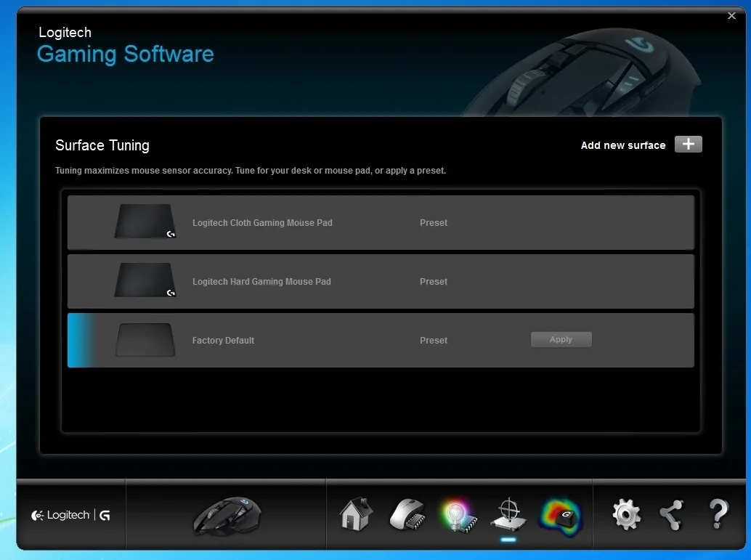The width and height of the screenshot is (751, 560).
Task: Click the Logitech G logo
Action: pyautogui.click(x=71, y=515)
